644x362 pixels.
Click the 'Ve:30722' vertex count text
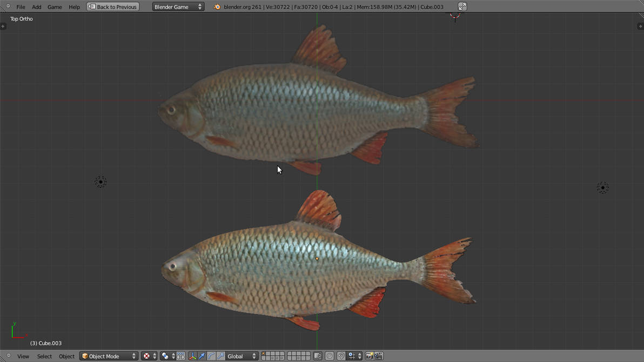tap(278, 7)
